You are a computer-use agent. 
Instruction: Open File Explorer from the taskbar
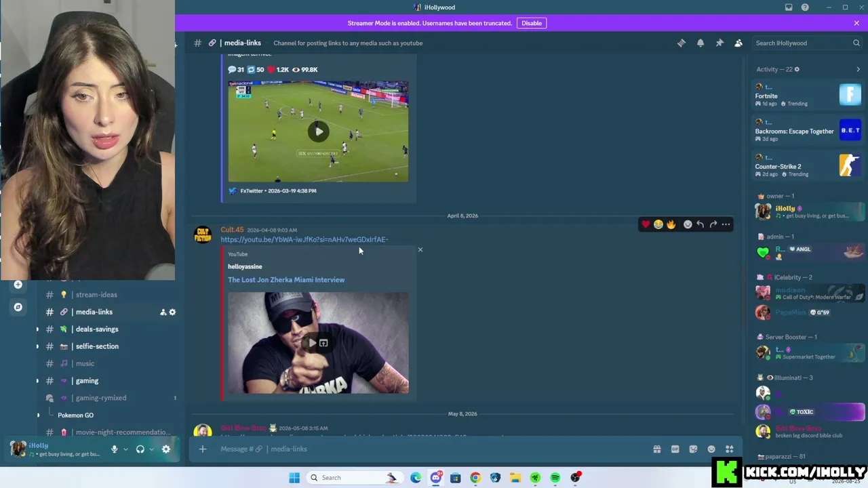(x=515, y=478)
